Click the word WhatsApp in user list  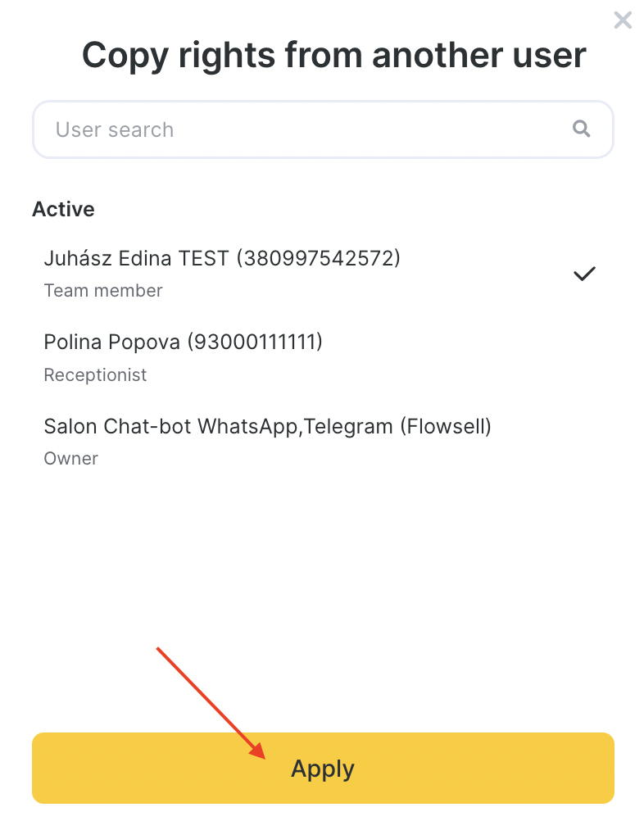247,426
